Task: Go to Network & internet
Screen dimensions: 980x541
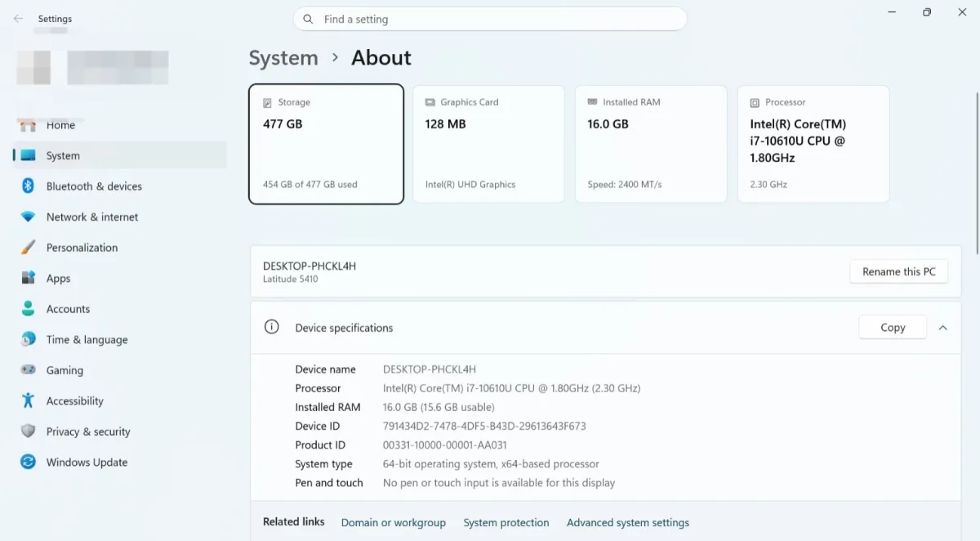Action: 120,217
